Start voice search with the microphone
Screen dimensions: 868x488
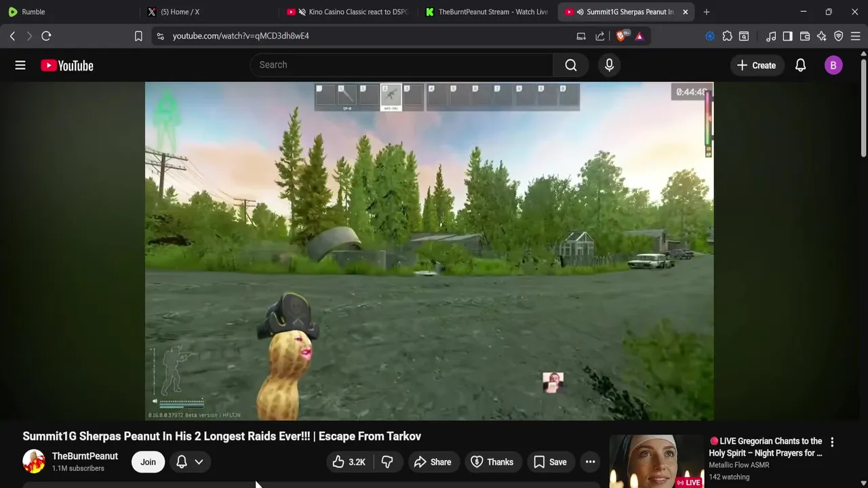609,65
